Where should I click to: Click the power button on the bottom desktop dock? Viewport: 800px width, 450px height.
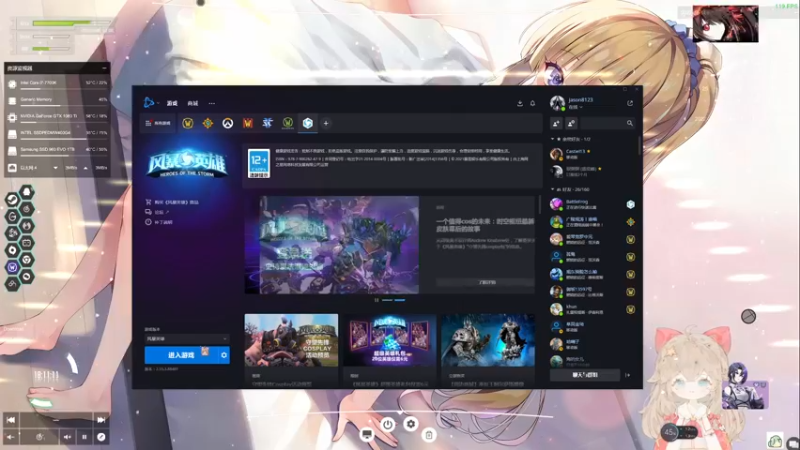pyautogui.click(x=388, y=424)
